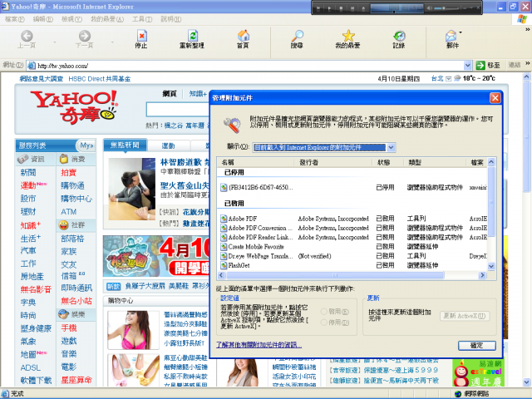The height and width of the screenshot is (399, 532).
Task: Click the media player play button
Action: click(329, 8)
